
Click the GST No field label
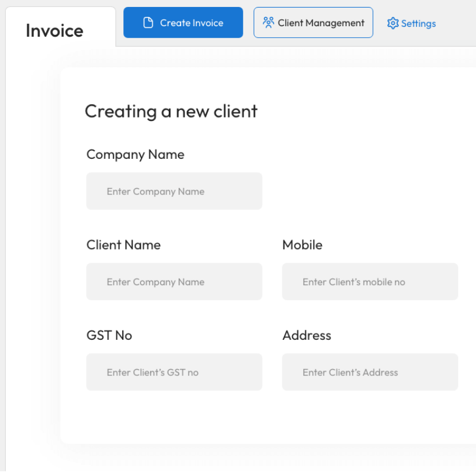109,335
